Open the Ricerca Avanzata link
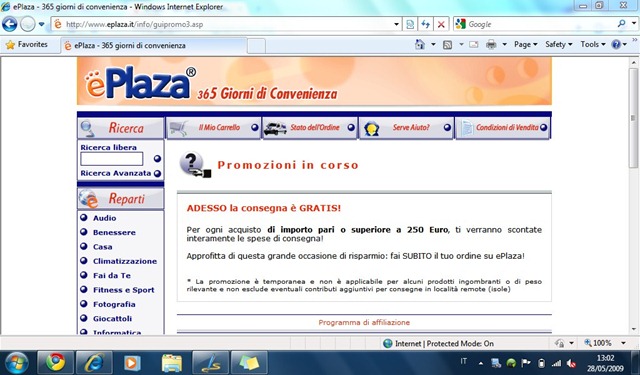640x375 pixels. point(116,173)
